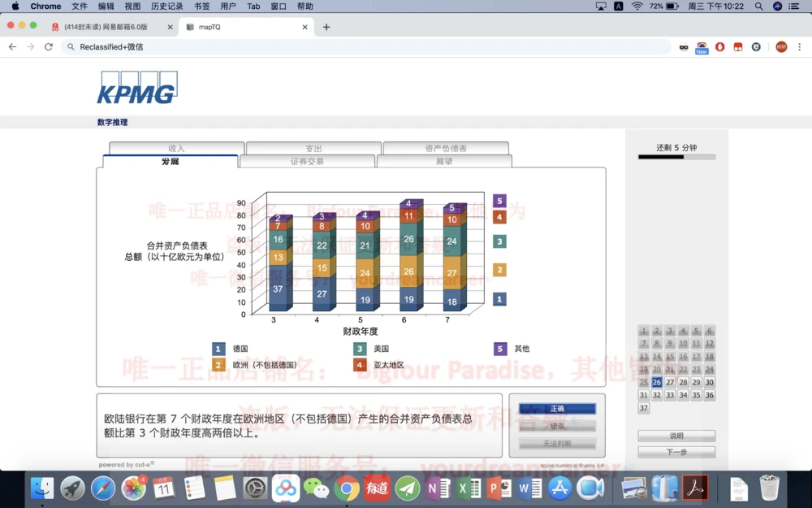
Task: Select the 正确 (Correct) answer option
Action: coord(557,409)
